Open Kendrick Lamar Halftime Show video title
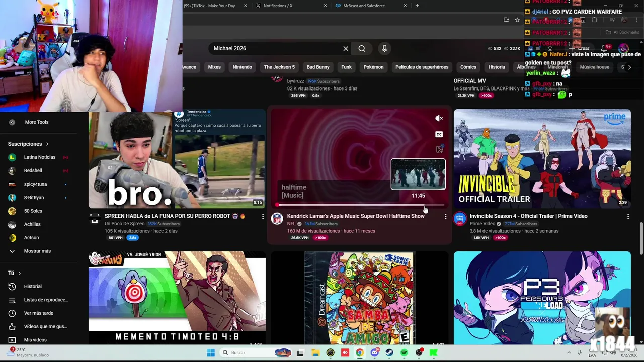644x362 pixels. (x=356, y=216)
